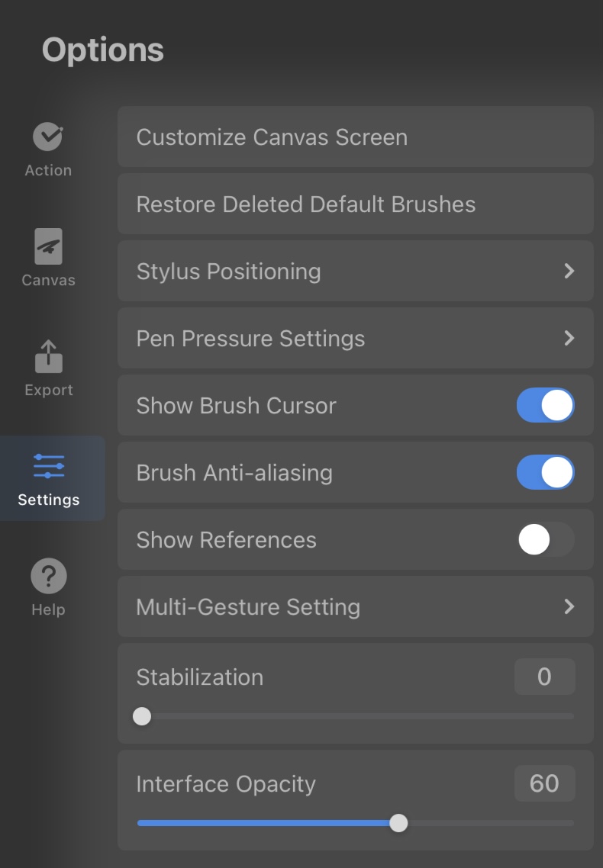This screenshot has width=603, height=868.
Task: Expand the Multi-Gesture Setting chevron
Action: 569,606
